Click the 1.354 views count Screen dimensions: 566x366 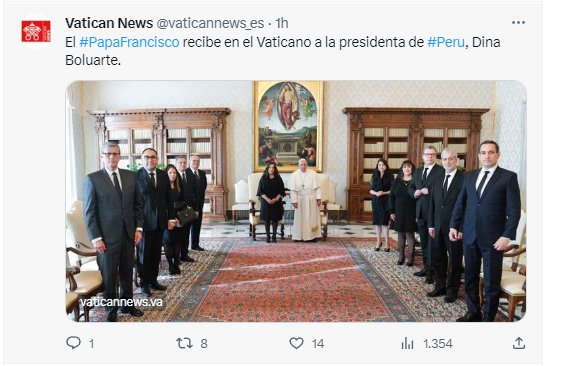coord(438,344)
